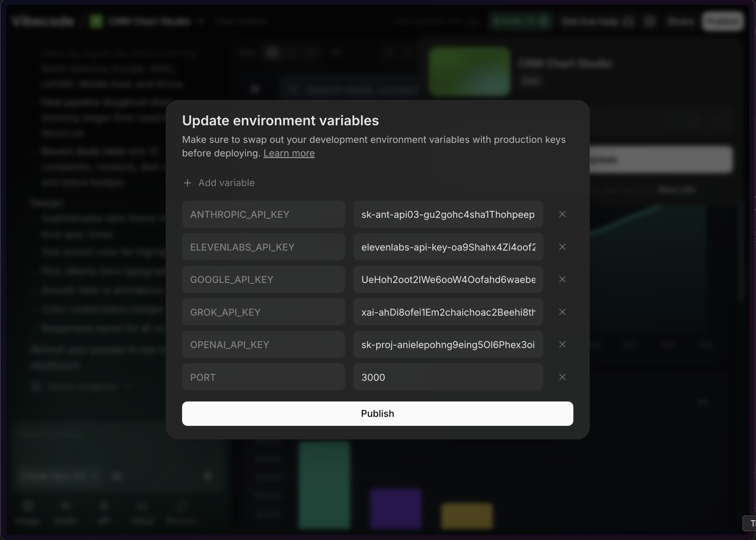This screenshot has height=540, width=756.
Task: Select the PORT name field
Action: [263, 377]
